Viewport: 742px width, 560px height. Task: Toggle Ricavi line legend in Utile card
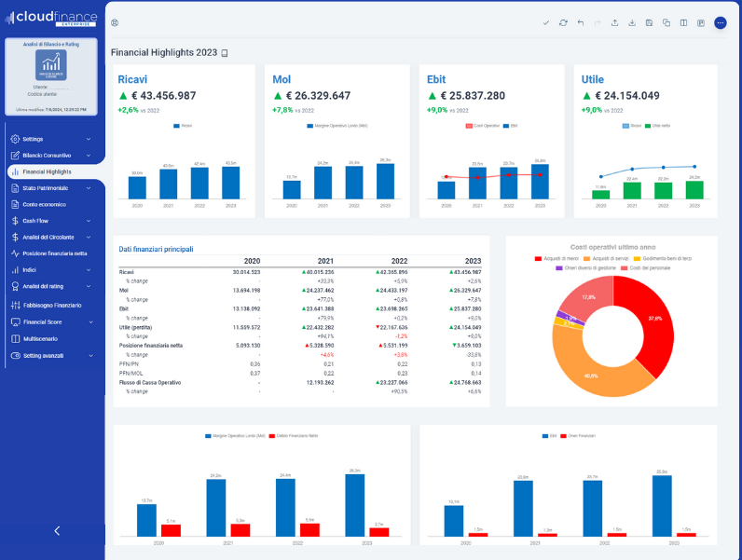click(x=632, y=126)
